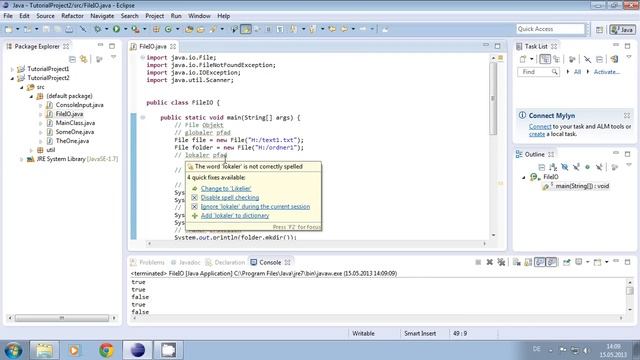Synchronize changed Task List icon
This screenshot has height=360, width=640.
614,59
